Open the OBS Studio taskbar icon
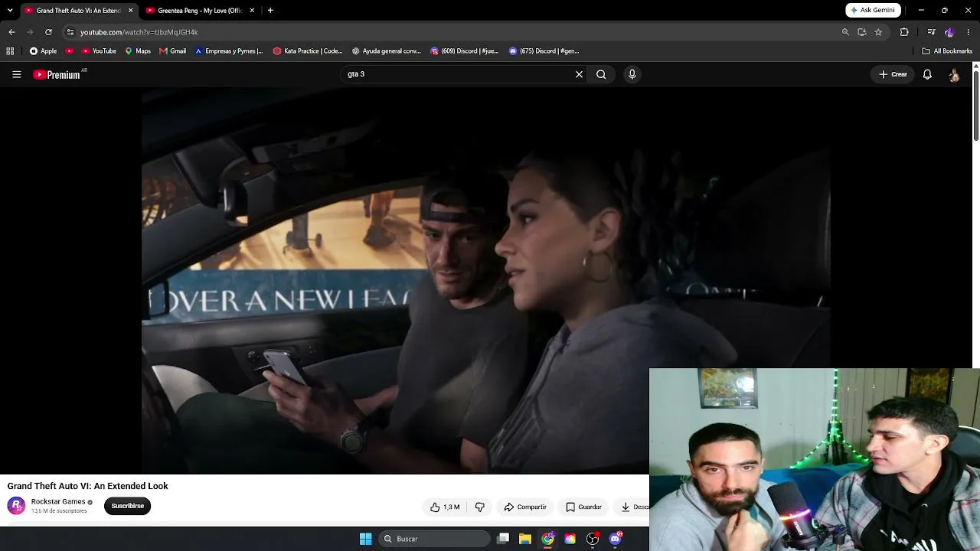 593,539
